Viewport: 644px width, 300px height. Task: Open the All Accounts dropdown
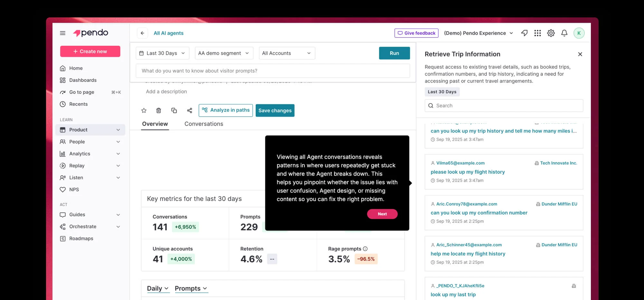(287, 53)
